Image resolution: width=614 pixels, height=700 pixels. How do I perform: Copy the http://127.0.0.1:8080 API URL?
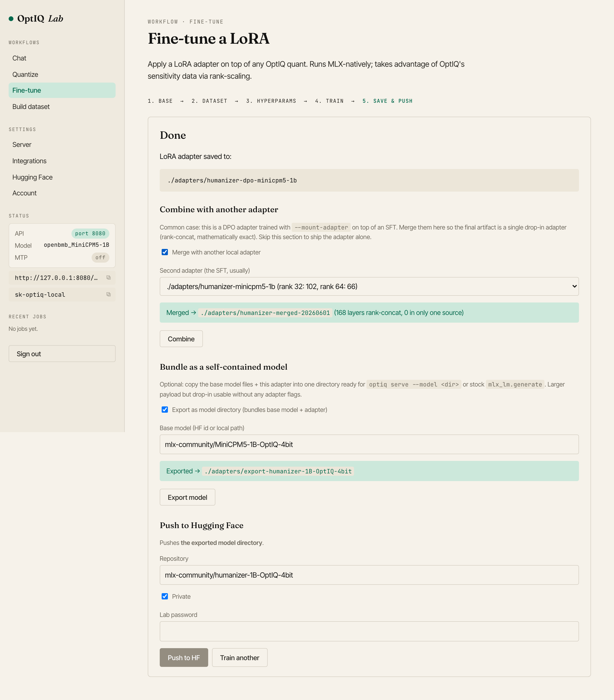coord(108,278)
